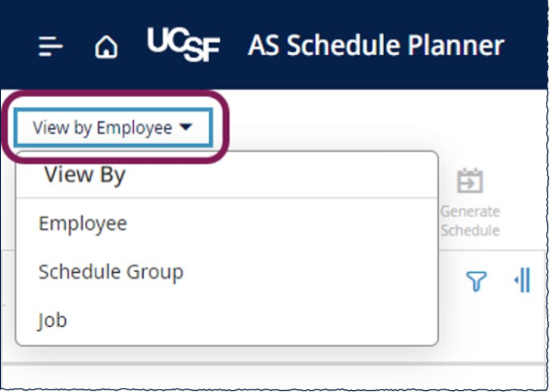Image resolution: width=550 pixels, height=392 pixels.
Task: Collapse the side panel with arrow-bars icon
Action: coord(522,280)
